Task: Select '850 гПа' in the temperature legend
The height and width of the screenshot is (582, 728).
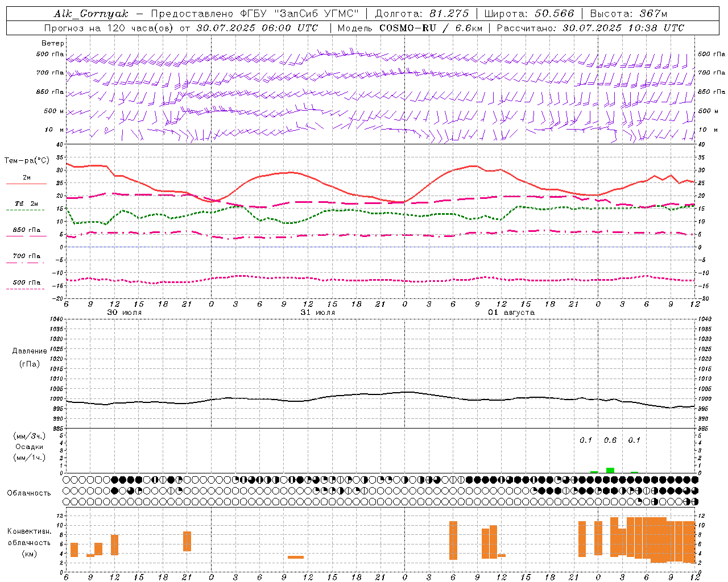Action: coord(26,230)
